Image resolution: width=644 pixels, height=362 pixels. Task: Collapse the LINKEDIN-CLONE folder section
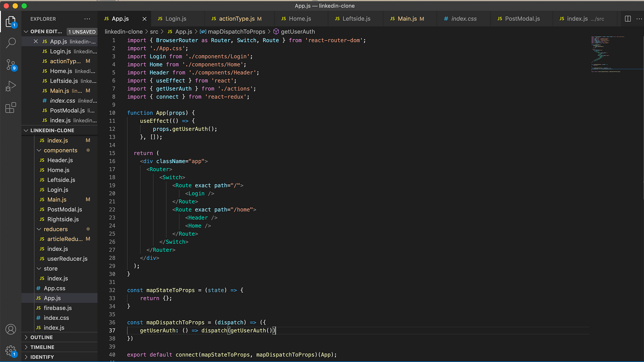click(26, 130)
